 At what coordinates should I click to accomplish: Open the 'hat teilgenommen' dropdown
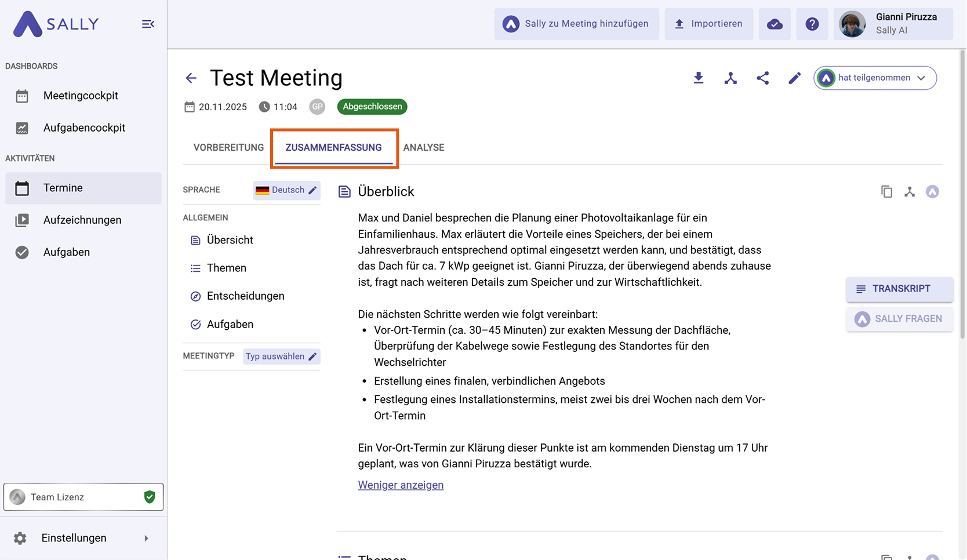click(875, 78)
